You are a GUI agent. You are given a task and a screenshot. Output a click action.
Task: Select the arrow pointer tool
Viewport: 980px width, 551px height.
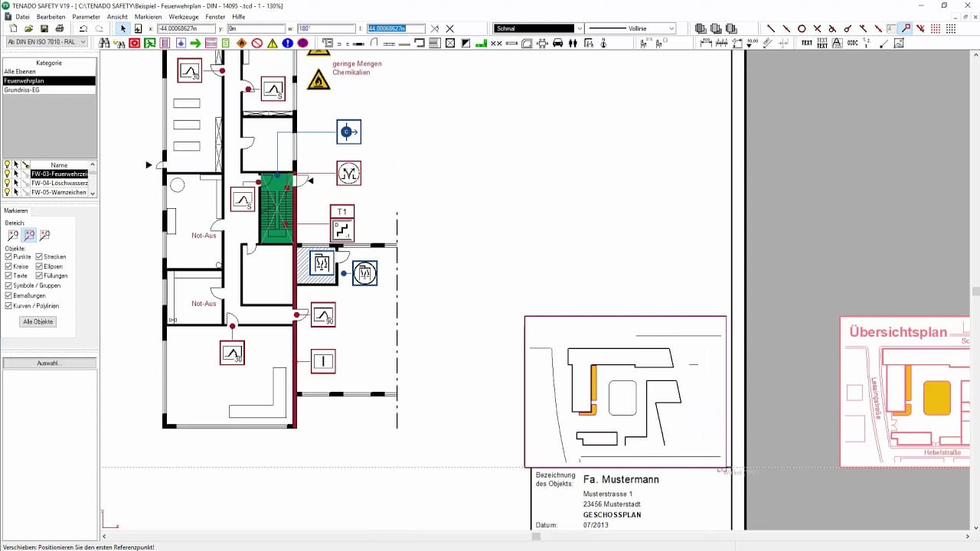click(x=122, y=28)
